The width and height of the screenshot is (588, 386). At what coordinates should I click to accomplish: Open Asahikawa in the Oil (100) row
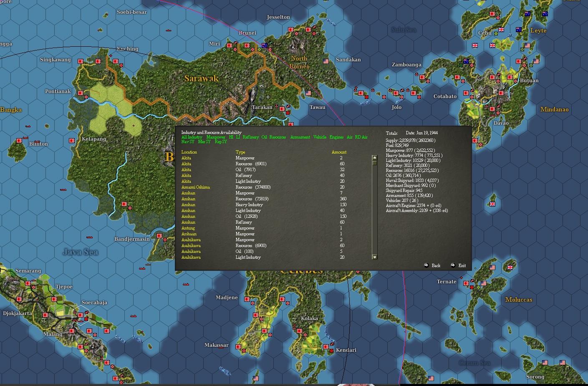click(191, 251)
